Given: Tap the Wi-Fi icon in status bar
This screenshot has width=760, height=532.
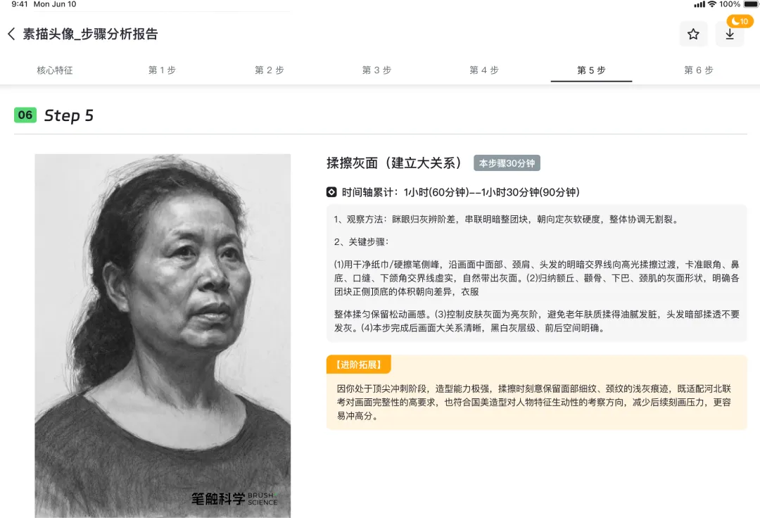Looking at the screenshot, I should tap(711, 4).
